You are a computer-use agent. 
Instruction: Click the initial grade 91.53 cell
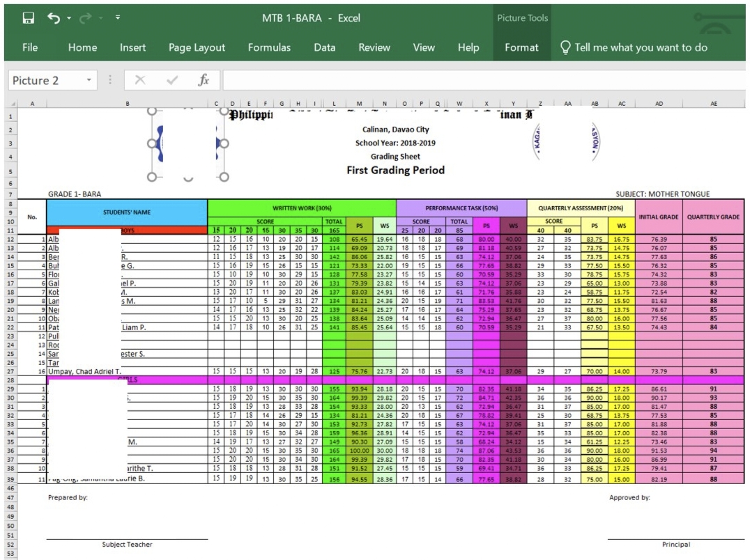coord(659,451)
